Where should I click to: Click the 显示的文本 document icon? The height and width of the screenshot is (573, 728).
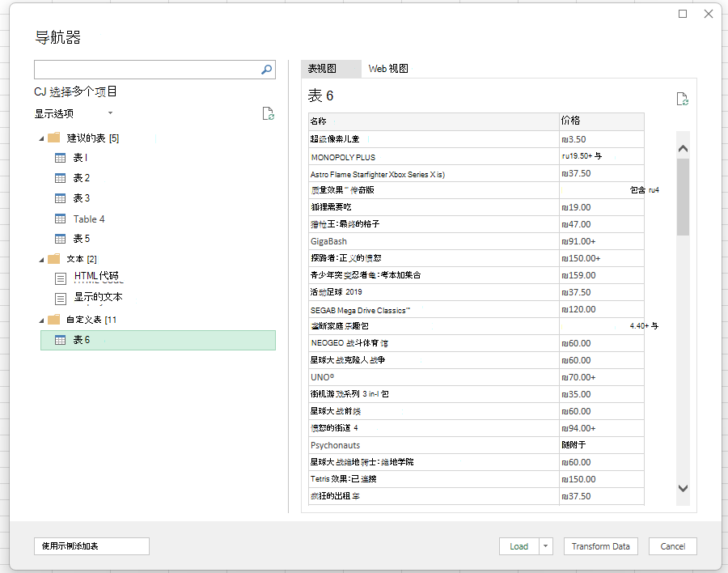click(61, 299)
